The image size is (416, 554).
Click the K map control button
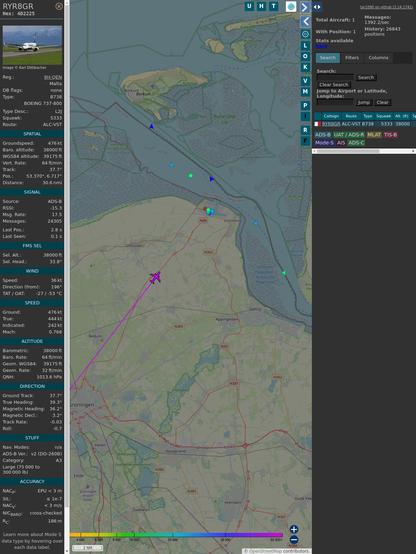pos(305,67)
